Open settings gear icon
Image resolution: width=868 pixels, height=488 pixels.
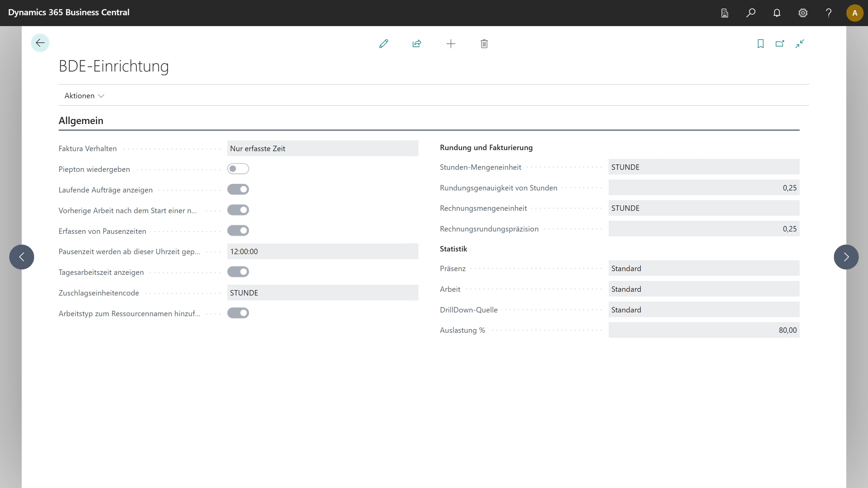point(803,13)
